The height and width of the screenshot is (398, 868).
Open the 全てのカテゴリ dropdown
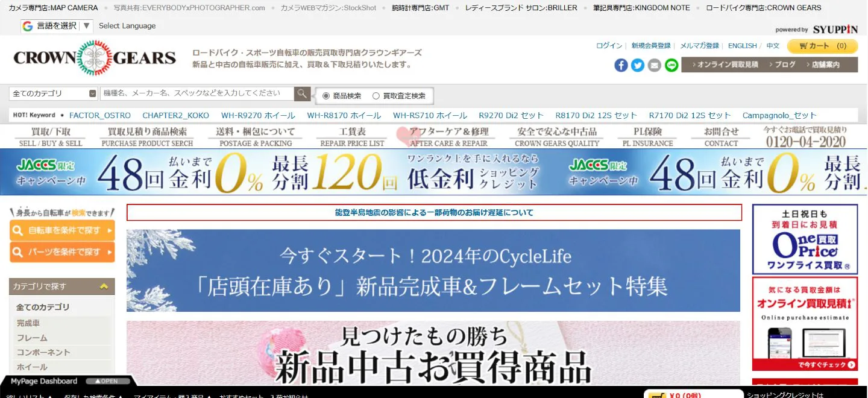53,93
